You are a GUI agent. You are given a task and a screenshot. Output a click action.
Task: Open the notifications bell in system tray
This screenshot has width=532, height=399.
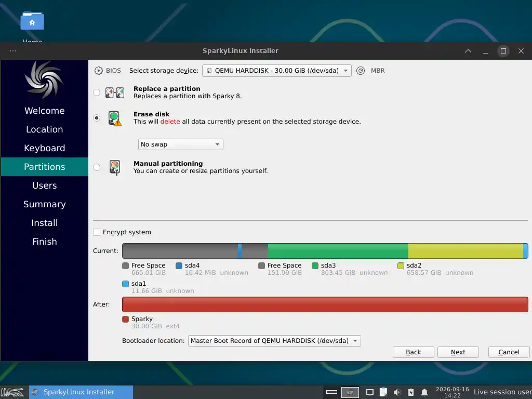[424, 393]
